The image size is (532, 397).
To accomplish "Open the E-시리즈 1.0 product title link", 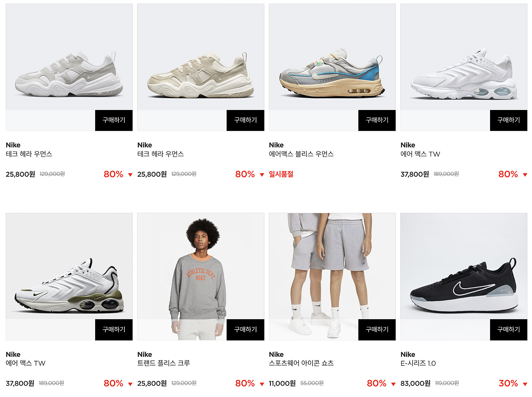I will [418, 363].
